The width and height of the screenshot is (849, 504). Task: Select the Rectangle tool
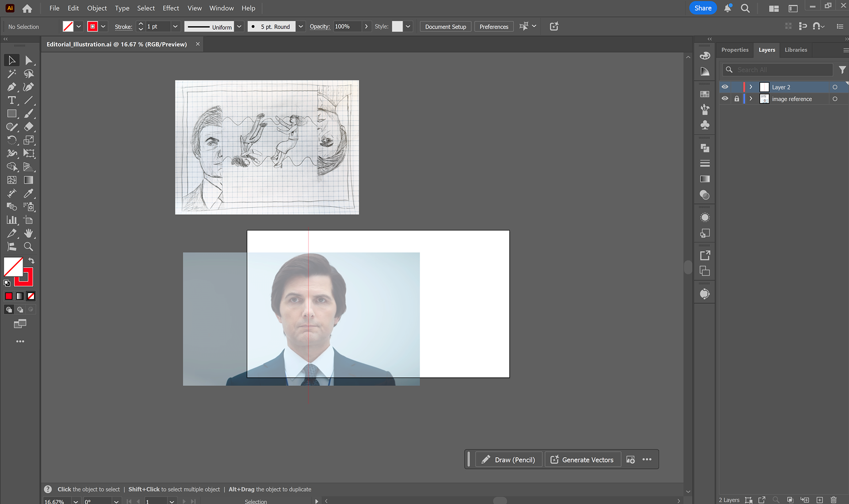[11, 114]
